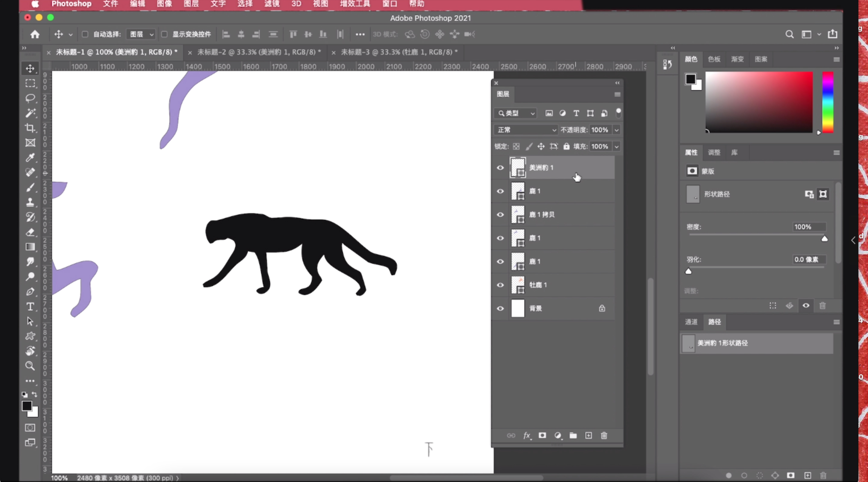The image size is (868, 482).
Task: Enable the auto-select checkbox
Action: click(x=85, y=34)
